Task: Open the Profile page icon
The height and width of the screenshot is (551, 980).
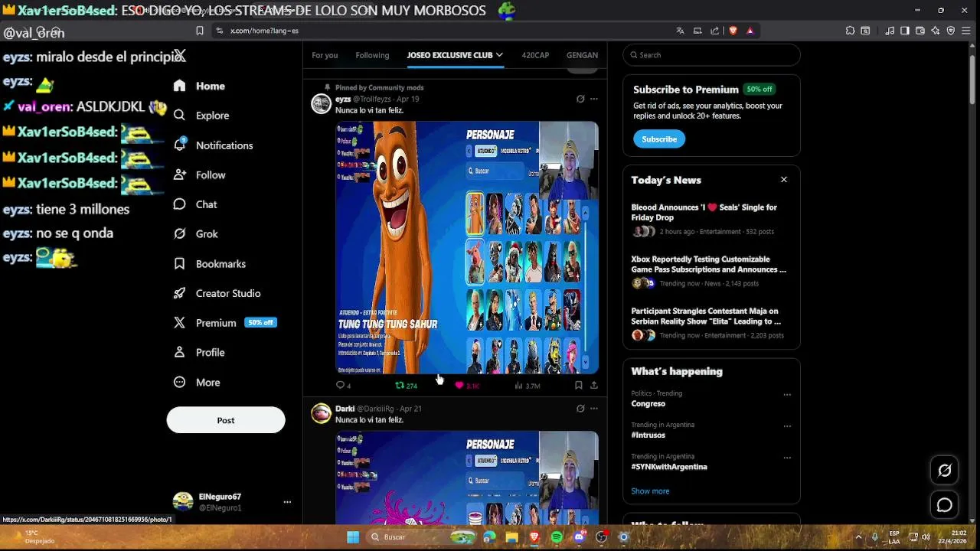Action: tap(179, 352)
